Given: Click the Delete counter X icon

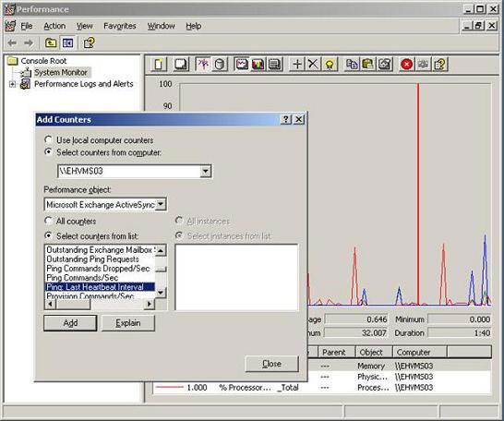Looking at the screenshot, I should 313,65.
